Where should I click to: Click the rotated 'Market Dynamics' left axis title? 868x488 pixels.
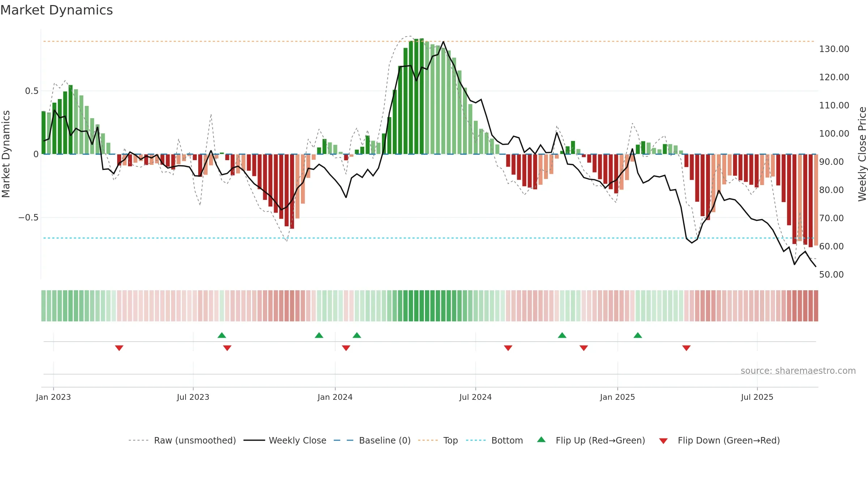pyautogui.click(x=6, y=154)
